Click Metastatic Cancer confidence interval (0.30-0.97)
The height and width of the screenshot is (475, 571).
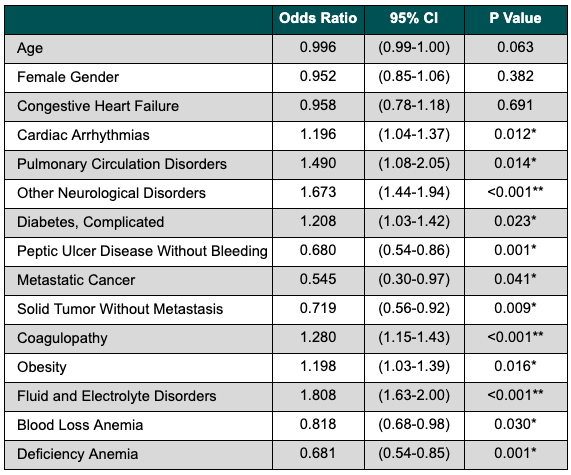click(414, 279)
